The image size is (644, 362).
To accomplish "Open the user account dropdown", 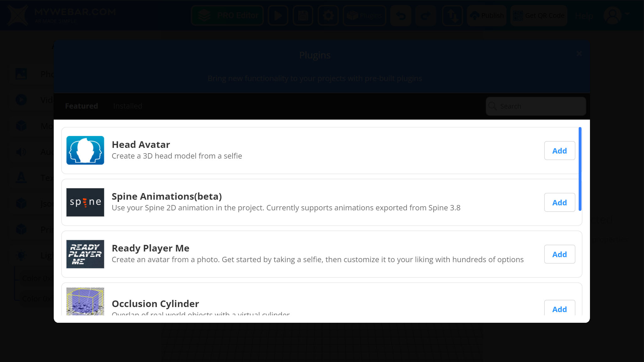I will pos(616,15).
